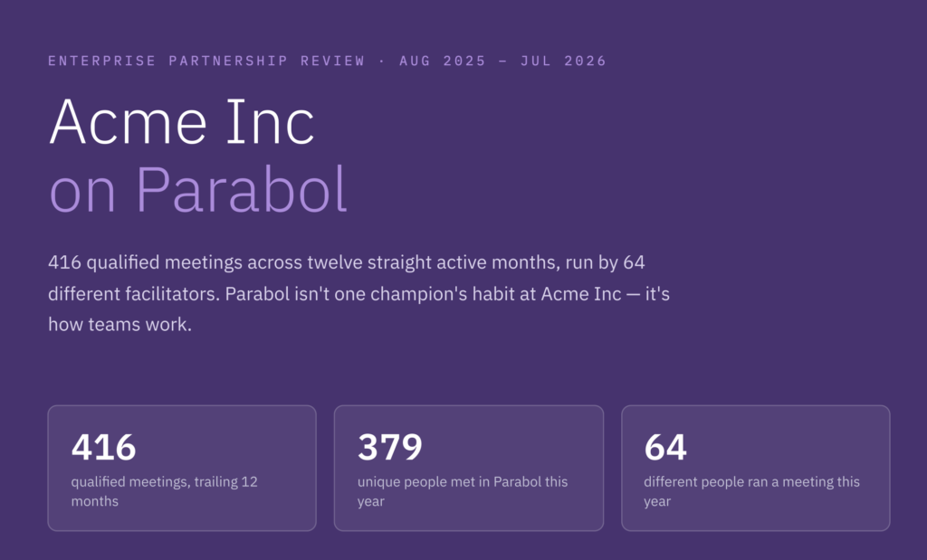Click "one champion's habit" phrase in the paragraph

point(424,294)
